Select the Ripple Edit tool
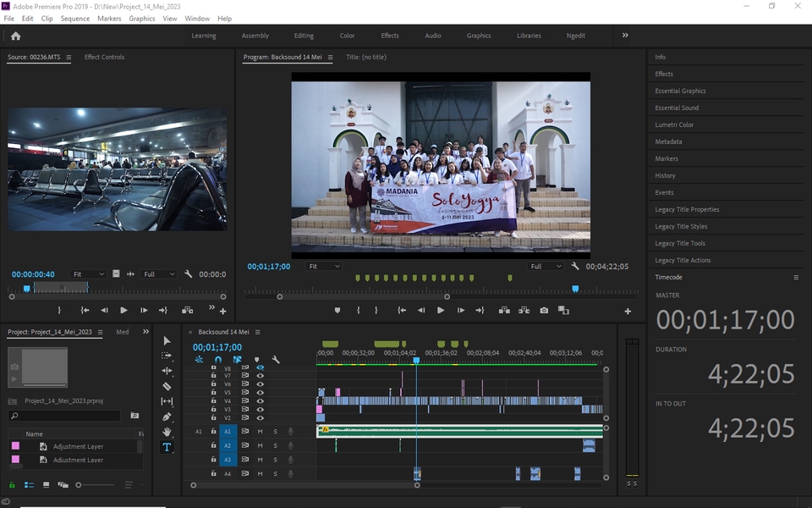812x508 pixels. pyautogui.click(x=167, y=371)
